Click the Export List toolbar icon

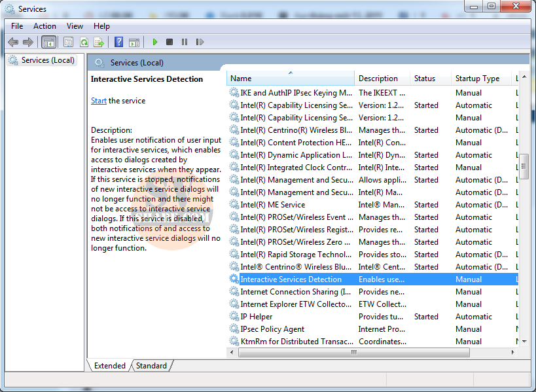click(x=99, y=42)
